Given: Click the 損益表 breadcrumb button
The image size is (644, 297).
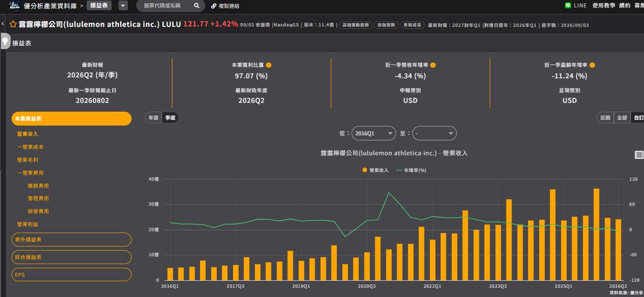Looking at the screenshot, I should point(99,6).
